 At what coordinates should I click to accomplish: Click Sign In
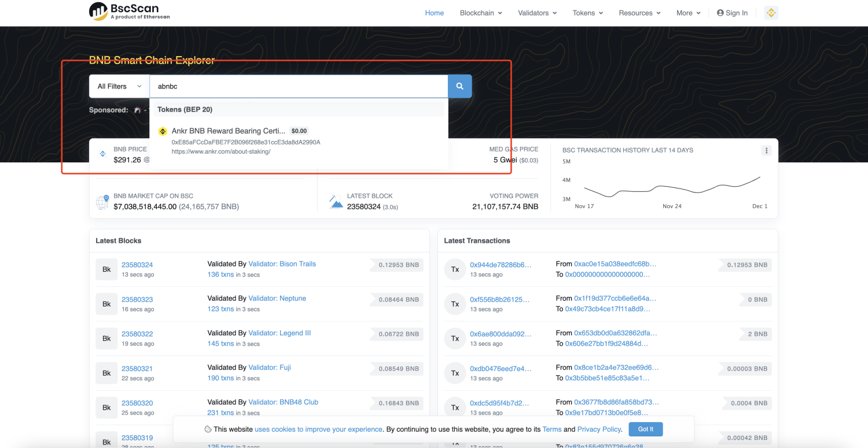[x=732, y=13]
